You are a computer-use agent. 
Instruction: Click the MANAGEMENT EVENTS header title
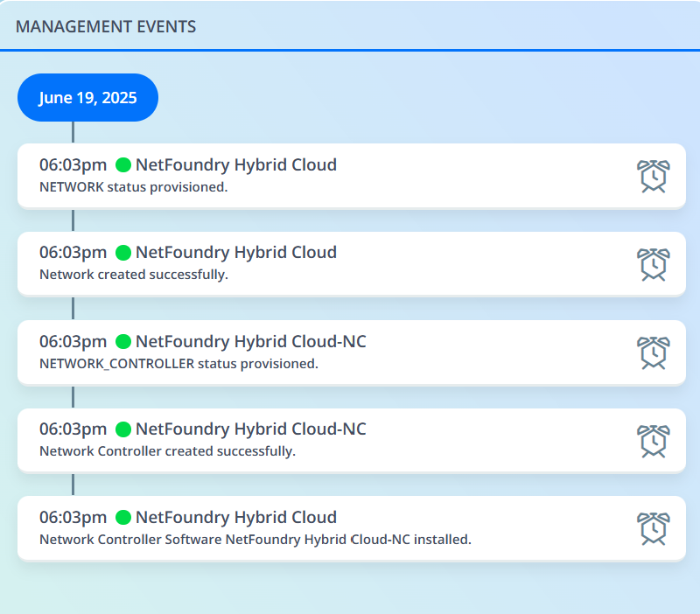(x=106, y=27)
